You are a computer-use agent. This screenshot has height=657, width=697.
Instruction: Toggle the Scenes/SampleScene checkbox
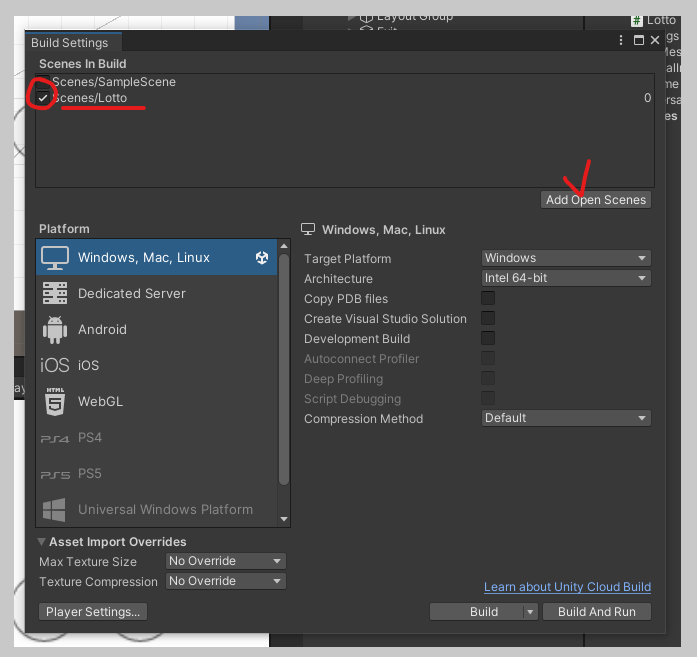(43, 82)
